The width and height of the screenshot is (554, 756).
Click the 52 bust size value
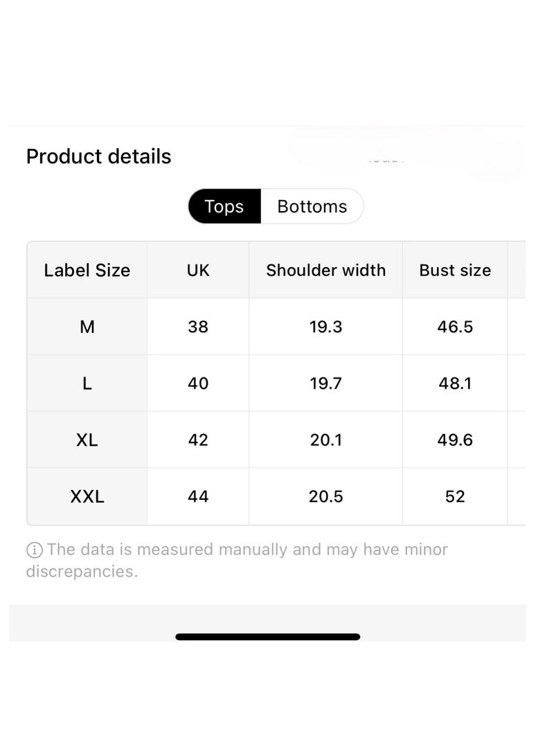pos(455,496)
